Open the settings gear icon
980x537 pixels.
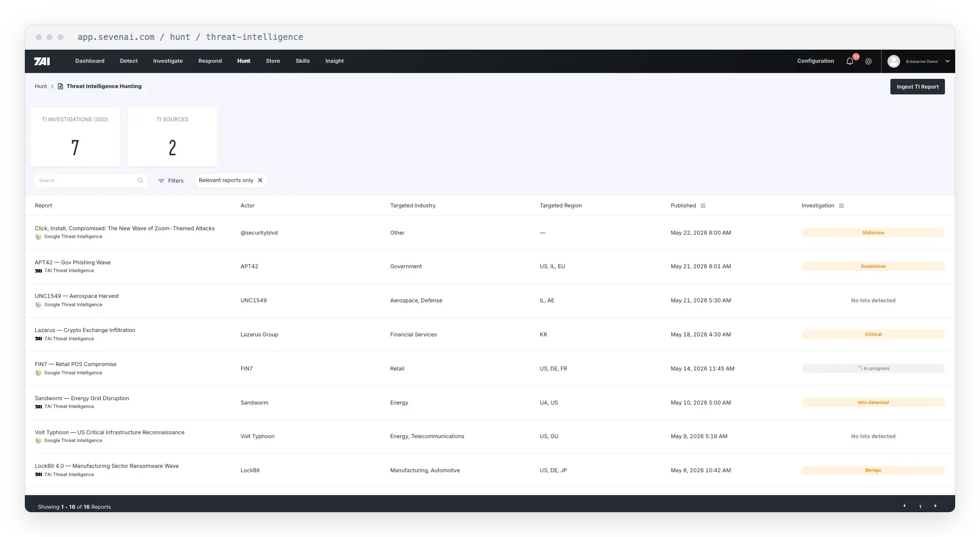868,61
